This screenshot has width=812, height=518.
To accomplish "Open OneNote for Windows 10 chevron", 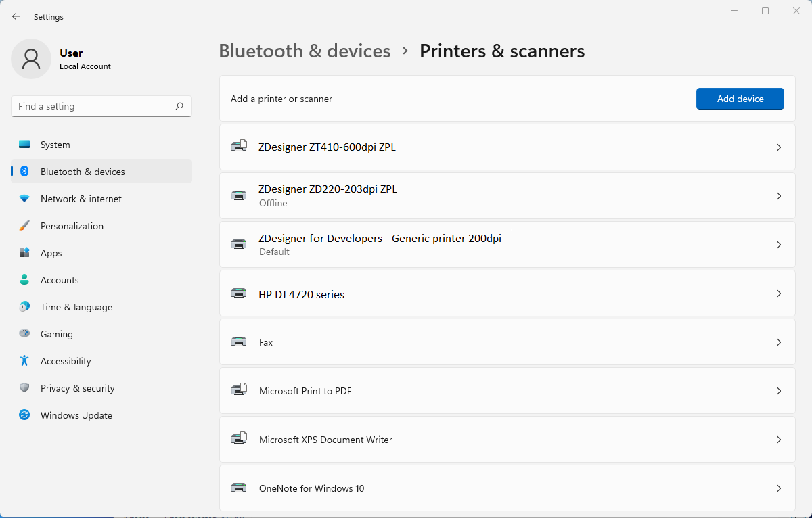I will click(x=779, y=488).
